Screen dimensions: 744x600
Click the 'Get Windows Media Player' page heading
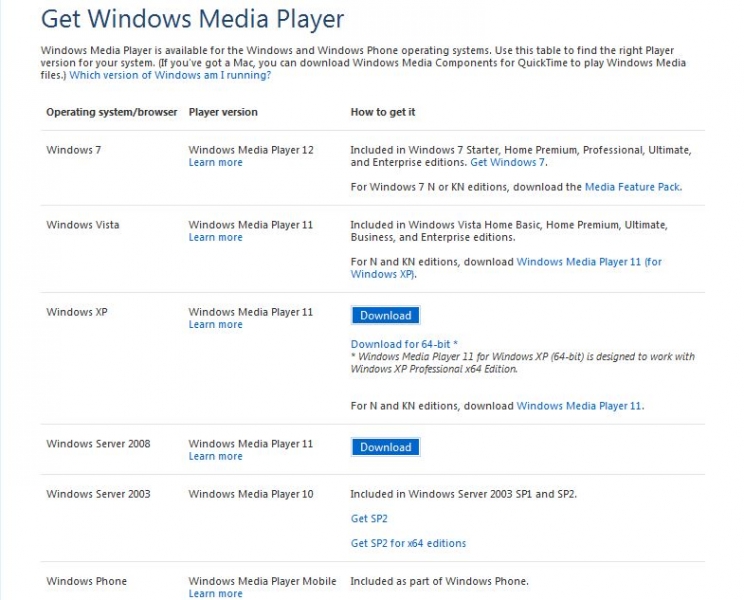click(192, 19)
